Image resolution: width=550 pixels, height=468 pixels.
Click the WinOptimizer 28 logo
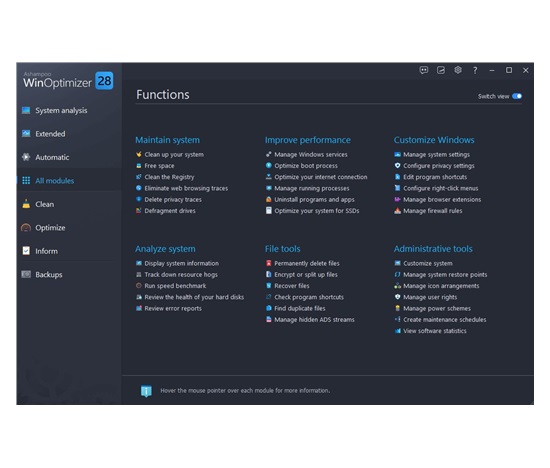68,80
